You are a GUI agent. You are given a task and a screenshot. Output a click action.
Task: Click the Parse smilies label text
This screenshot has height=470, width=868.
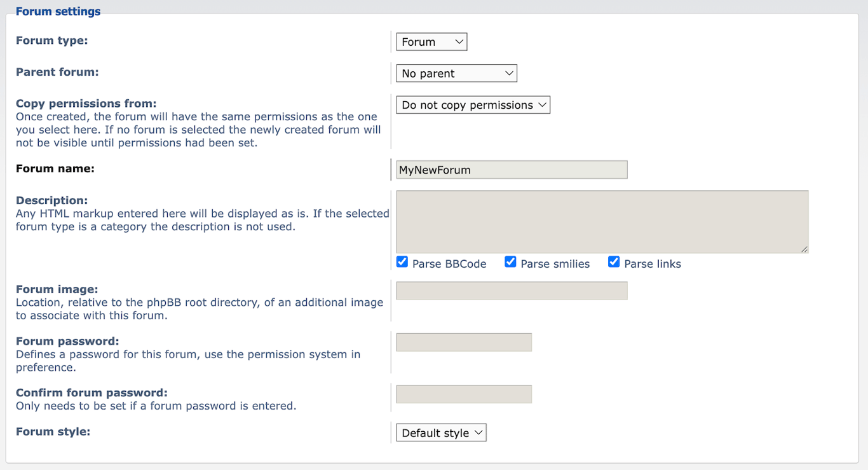click(555, 263)
